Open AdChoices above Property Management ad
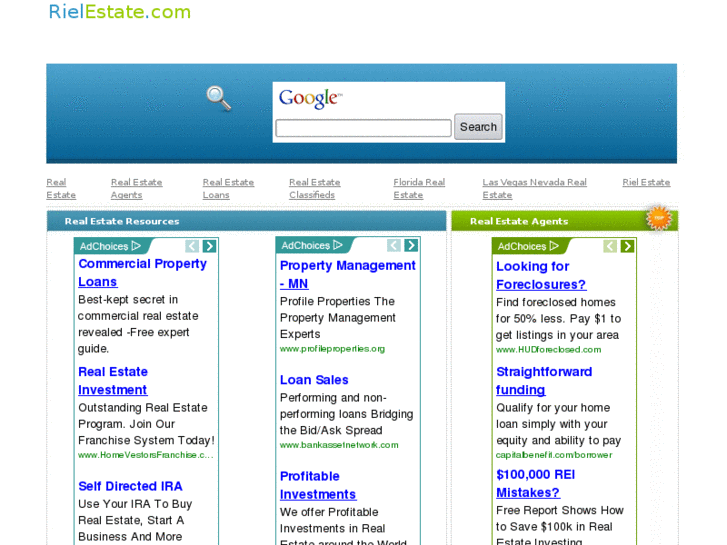727x545 pixels. tap(312, 245)
